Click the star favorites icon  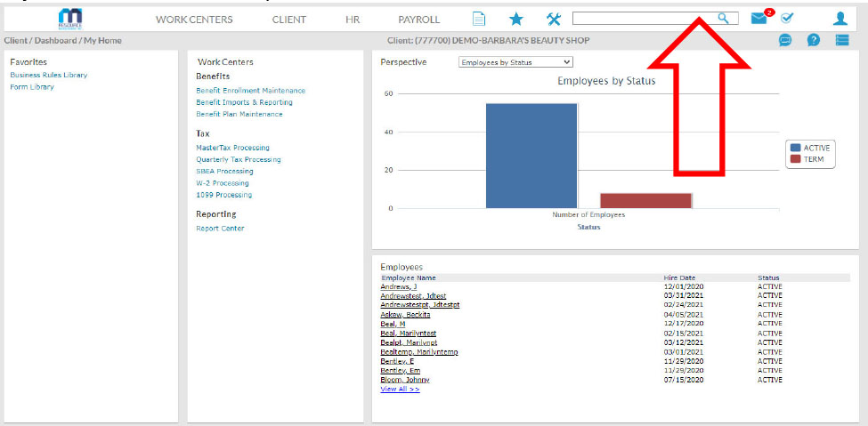click(x=515, y=19)
